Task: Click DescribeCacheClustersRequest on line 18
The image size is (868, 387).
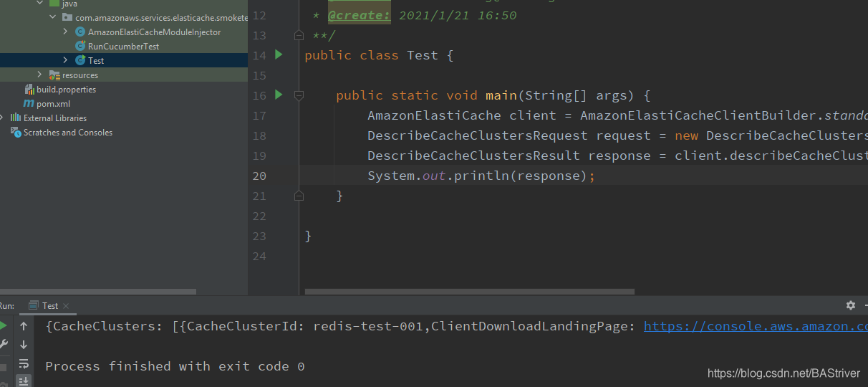Action: [477, 135]
